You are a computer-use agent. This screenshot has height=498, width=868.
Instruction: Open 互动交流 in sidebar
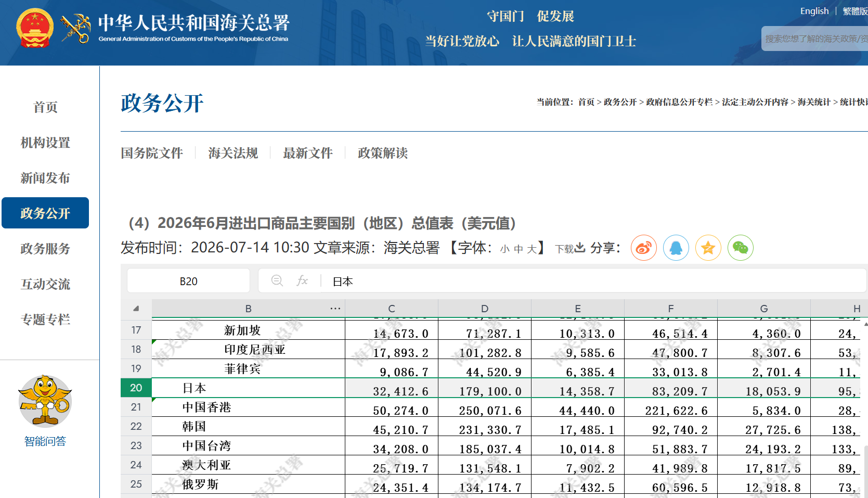tap(45, 284)
